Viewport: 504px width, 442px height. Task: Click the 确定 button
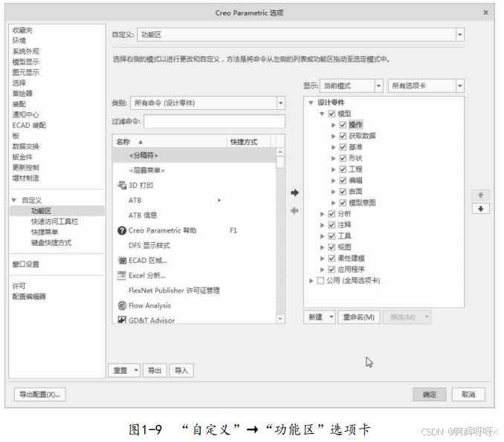(x=430, y=394)
